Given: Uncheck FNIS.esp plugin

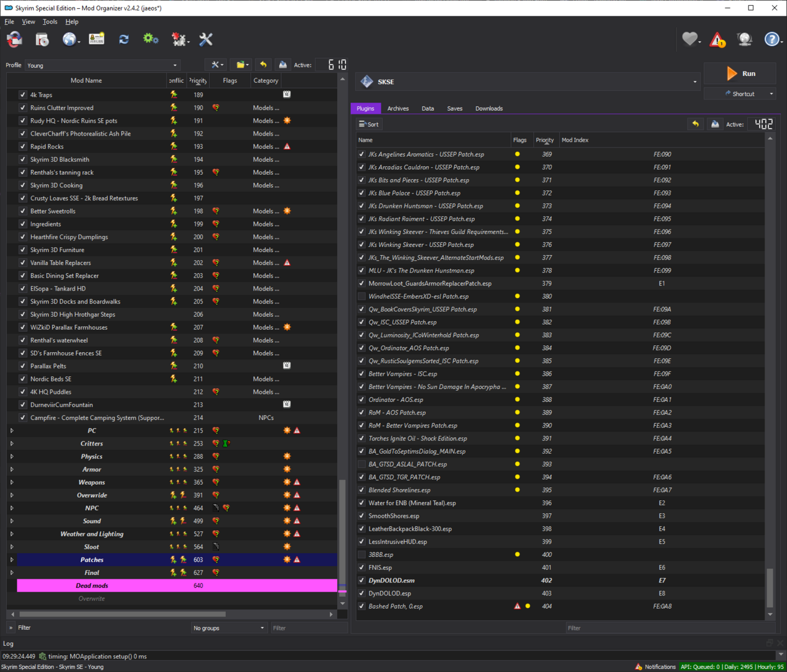Looking at the screenshot, I should pyautogui.click(x=361, y=567).
